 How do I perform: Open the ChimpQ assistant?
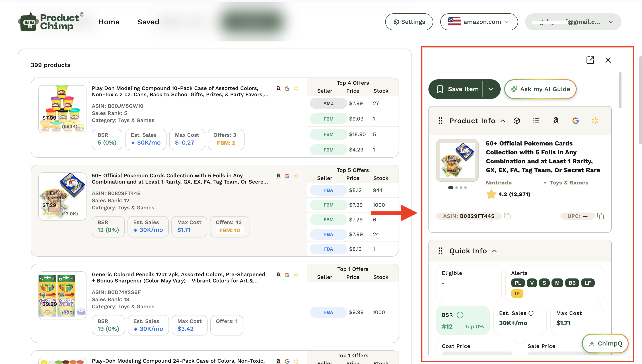click(x=605, y=344)
